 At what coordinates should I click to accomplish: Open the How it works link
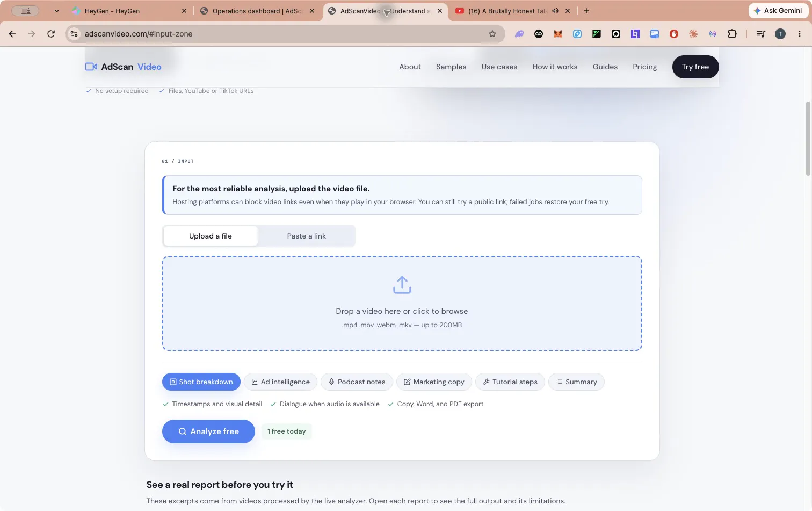point(555,67)
